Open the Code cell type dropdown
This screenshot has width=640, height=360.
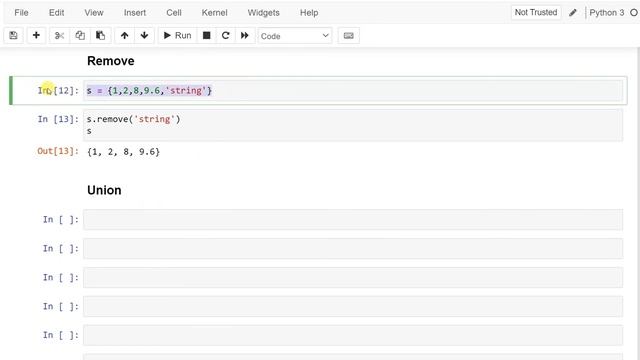(295, 36)
